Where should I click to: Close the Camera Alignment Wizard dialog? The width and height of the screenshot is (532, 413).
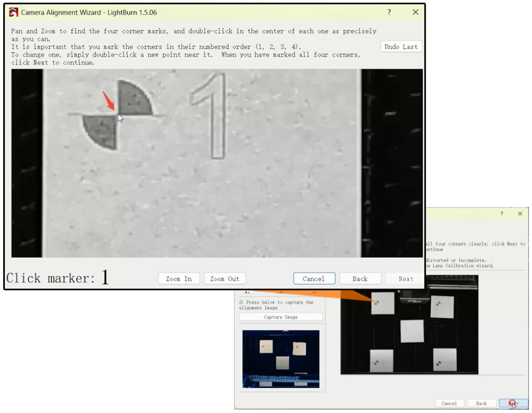[x=415, y=12]
